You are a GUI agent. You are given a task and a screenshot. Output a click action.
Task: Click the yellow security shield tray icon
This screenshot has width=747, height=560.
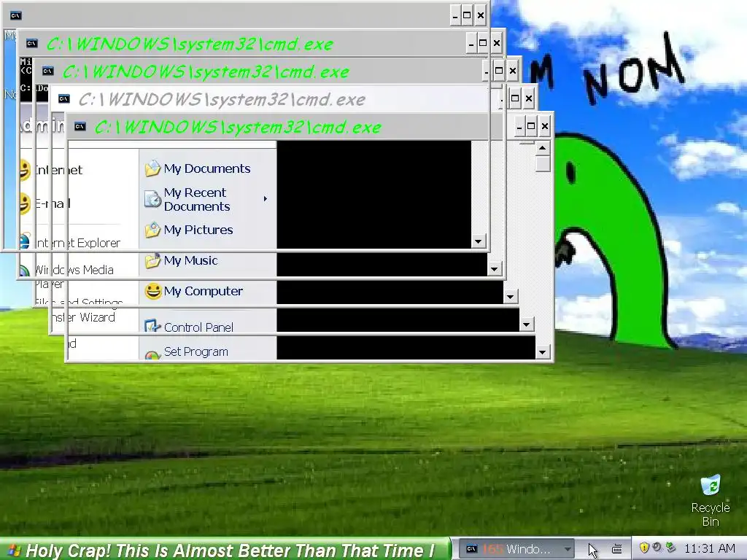pyautogui.click(x=644, y=548)
